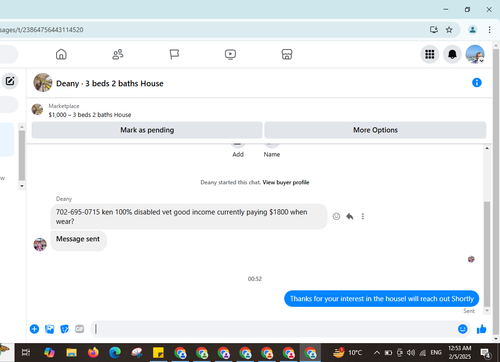The image size is (500, 362).
Task: Open the emoji picker in the composer
Action: (463, 329)
